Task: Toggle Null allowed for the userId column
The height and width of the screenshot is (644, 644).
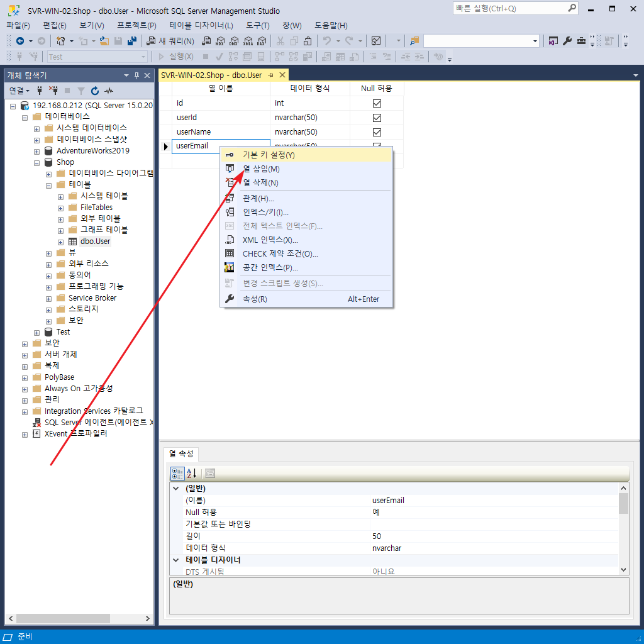Action: (x=377, y=118)
